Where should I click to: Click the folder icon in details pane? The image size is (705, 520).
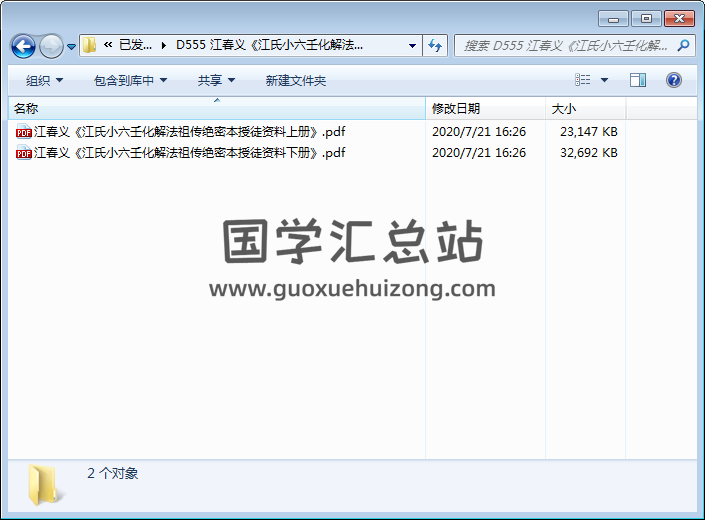[45, 485]
